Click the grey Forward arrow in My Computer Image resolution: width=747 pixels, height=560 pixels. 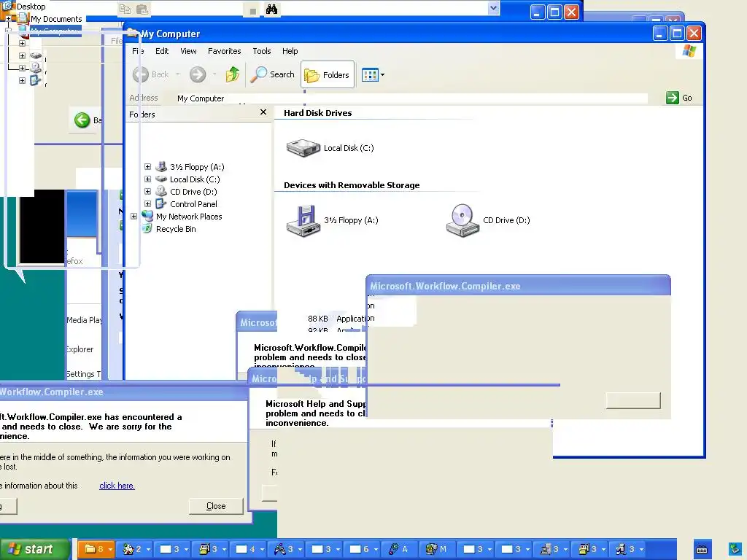pos(198,74)
